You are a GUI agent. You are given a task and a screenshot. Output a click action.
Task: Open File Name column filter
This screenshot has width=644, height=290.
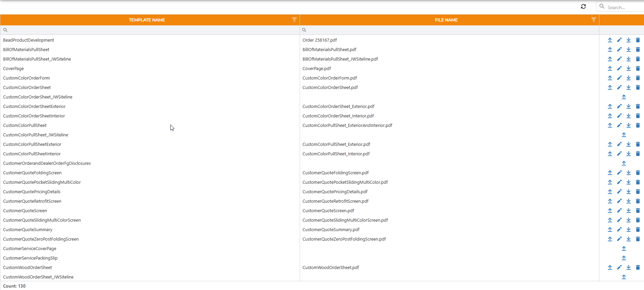point(594,20)
